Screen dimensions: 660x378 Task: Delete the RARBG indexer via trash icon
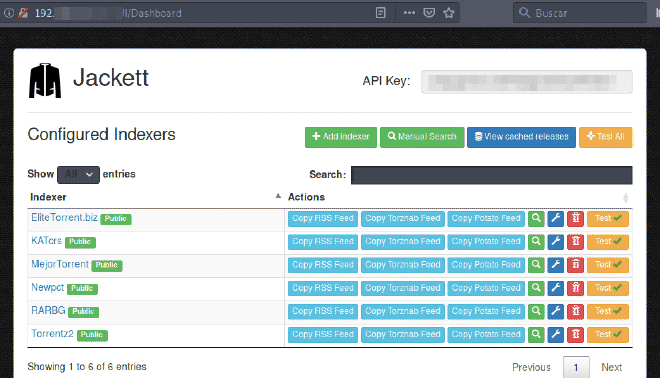pos(575,311)
